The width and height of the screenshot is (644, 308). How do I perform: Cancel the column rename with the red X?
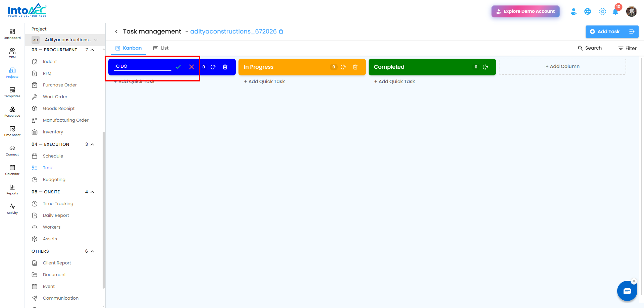tap(192, 67)
